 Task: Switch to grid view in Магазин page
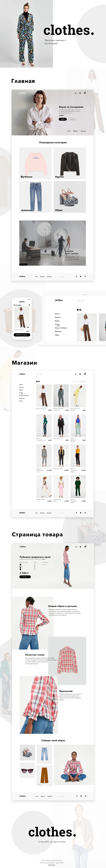(x=39, y=381)
